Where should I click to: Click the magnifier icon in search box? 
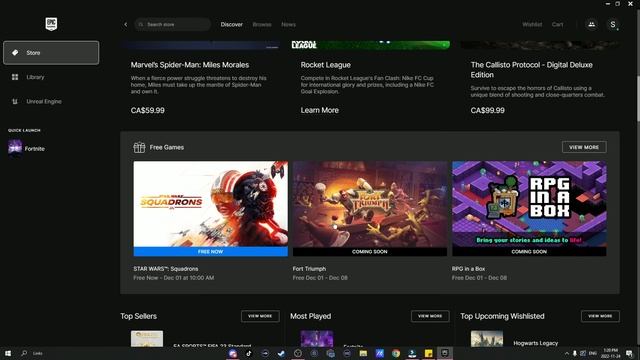point(141,24)
